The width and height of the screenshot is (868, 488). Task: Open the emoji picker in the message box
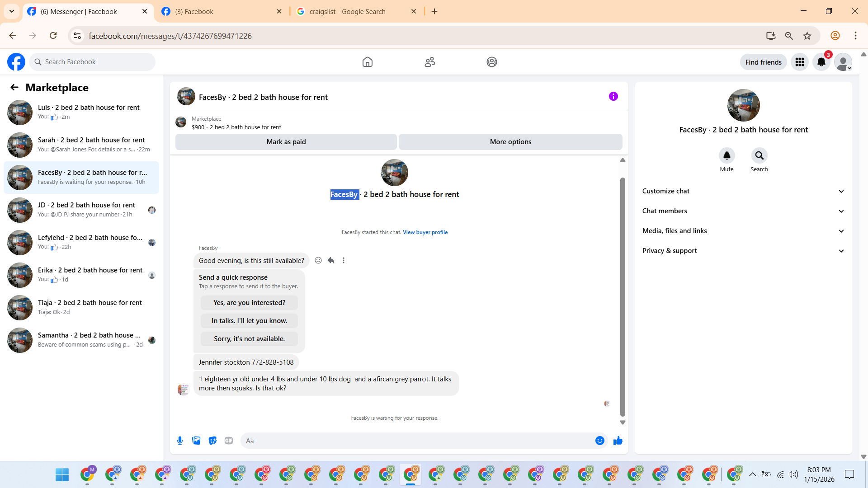(600, 441)
